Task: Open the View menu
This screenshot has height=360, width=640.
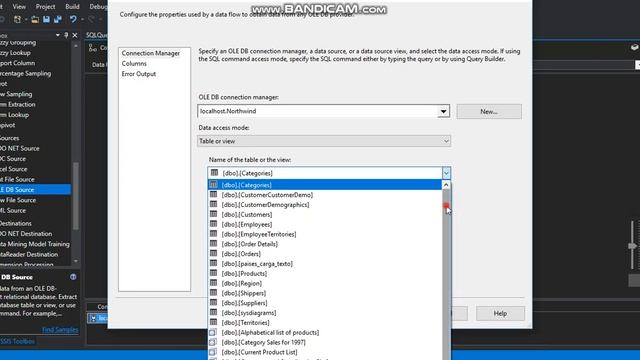Action: coord(19,7)
